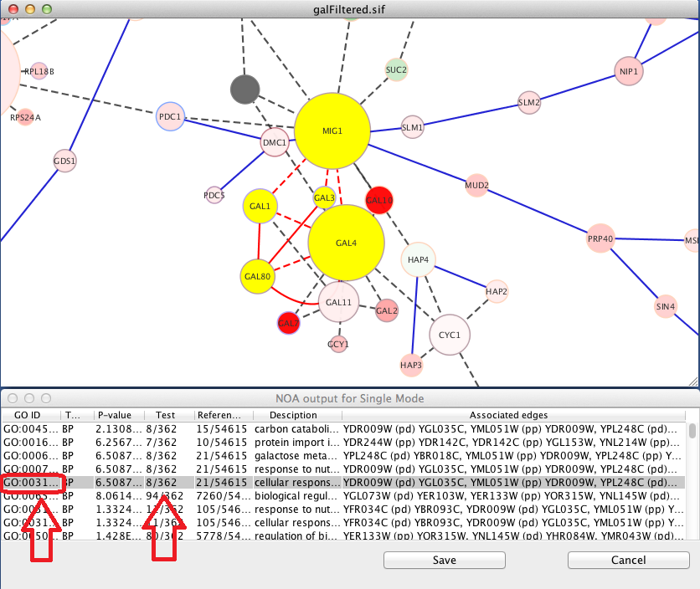This screenshot has width=700, height=589.
Task: Sort table by P-value column header
Action: 116,415
